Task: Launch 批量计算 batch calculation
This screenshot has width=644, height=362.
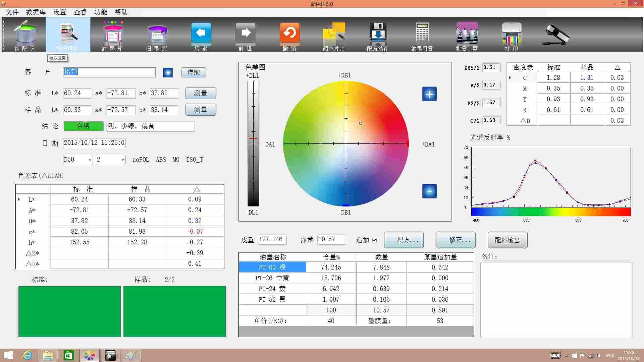Action: [x=467, y=35]
